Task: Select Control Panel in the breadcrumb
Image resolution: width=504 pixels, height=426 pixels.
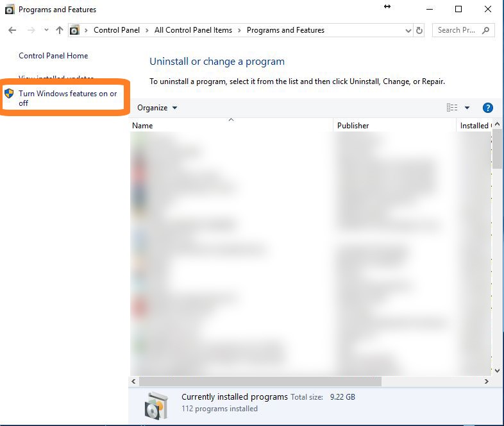Action: click(117, 30)
